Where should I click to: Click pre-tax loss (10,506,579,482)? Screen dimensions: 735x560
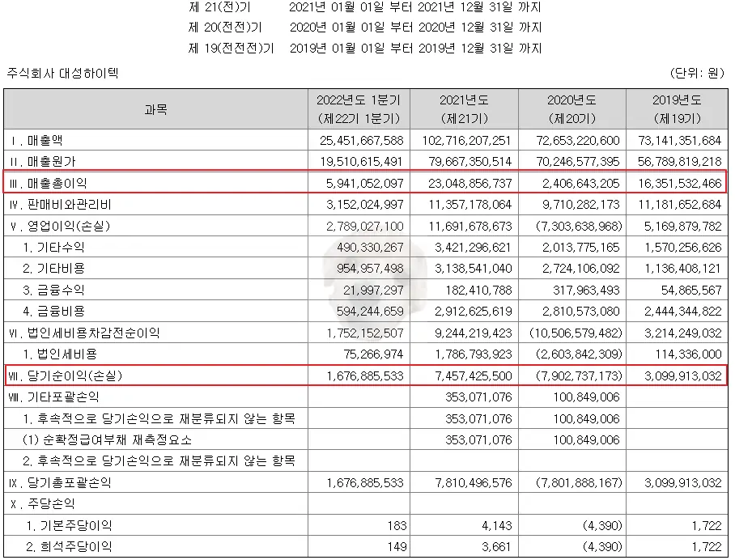click(576, 333)
